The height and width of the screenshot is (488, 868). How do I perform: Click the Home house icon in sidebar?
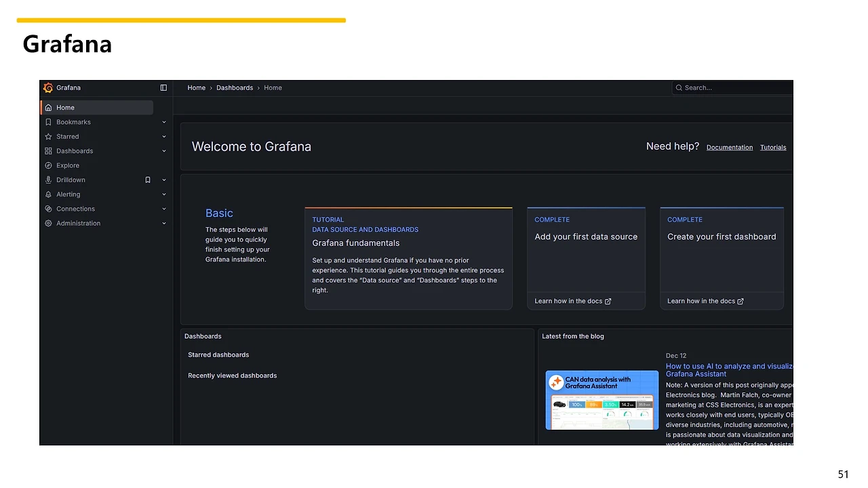click(x=48, y=108)
